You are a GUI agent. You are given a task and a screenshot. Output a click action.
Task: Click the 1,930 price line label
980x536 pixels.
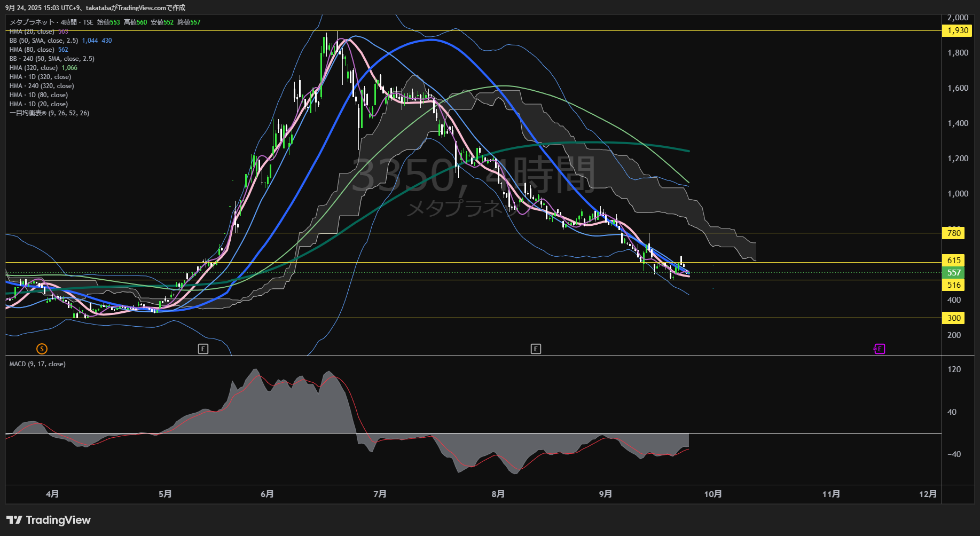coord(958,30)
